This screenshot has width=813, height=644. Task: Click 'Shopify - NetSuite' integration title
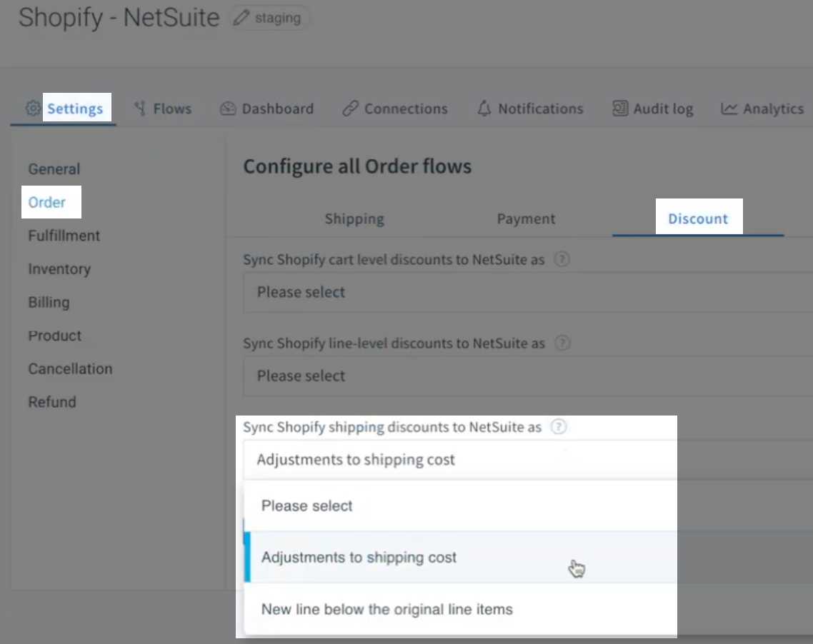tap(119, 18)
